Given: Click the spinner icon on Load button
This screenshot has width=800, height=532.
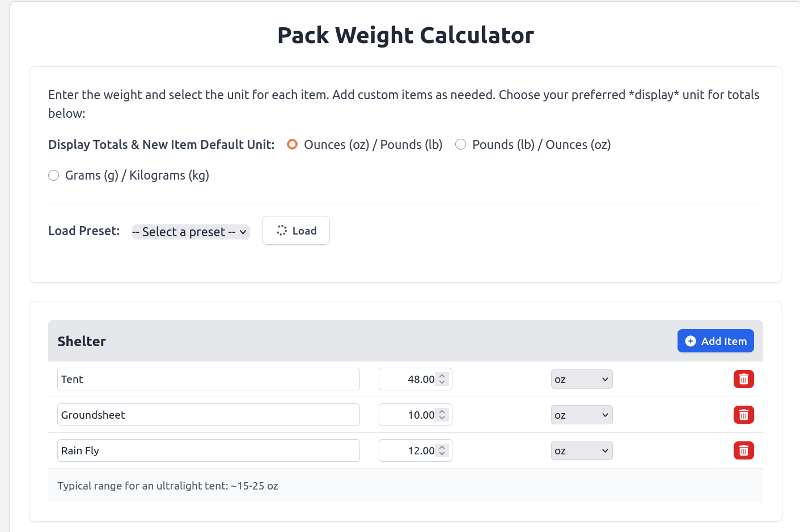Looking at the screenshot, I should pyautogui.click(x=282, y=231).
